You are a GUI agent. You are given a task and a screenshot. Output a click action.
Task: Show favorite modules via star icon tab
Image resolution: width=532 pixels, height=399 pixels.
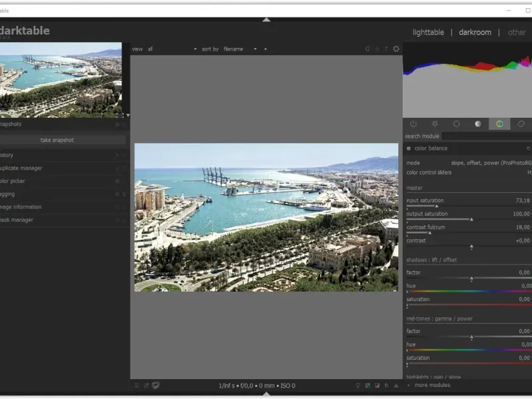435,124
